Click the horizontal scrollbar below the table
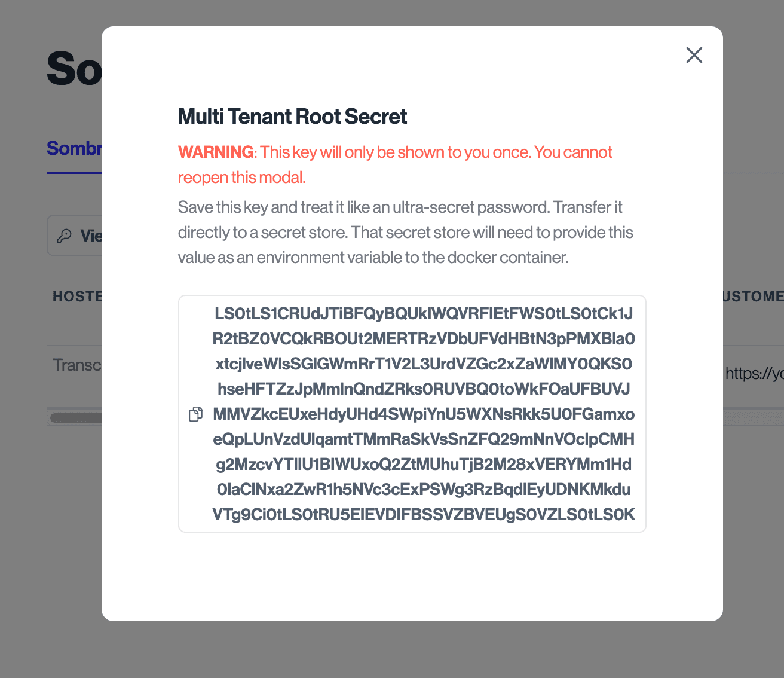This screenshot has height=678, width=784. [x=78, y=417]
